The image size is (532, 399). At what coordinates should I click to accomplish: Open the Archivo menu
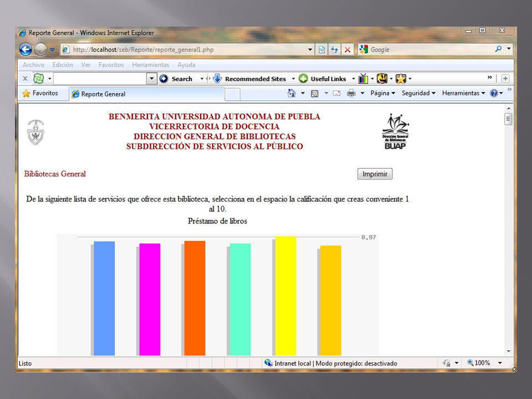click(33, 65)
